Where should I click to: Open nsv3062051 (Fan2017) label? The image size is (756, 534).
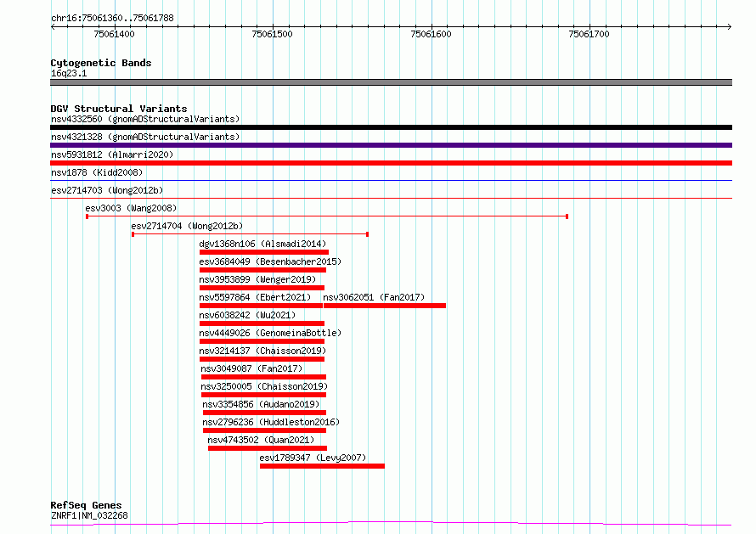[x=374, y=297]
